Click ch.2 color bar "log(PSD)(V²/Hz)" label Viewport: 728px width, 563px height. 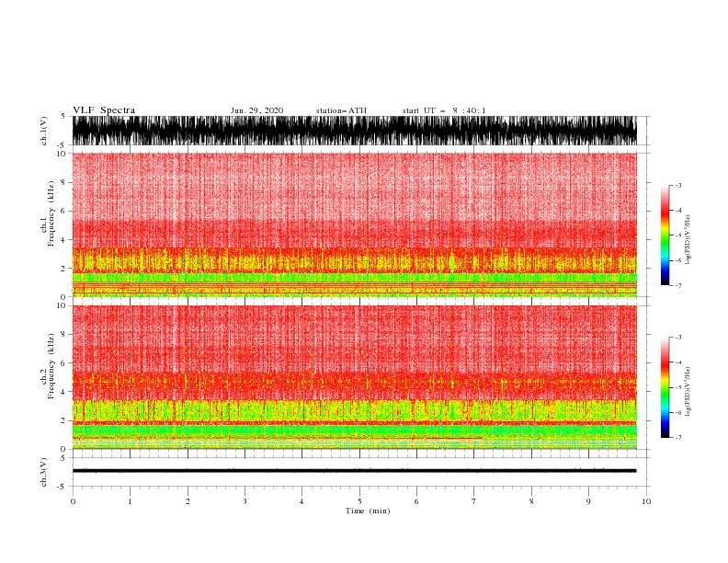pyautogui.click(x=688, y=392)
